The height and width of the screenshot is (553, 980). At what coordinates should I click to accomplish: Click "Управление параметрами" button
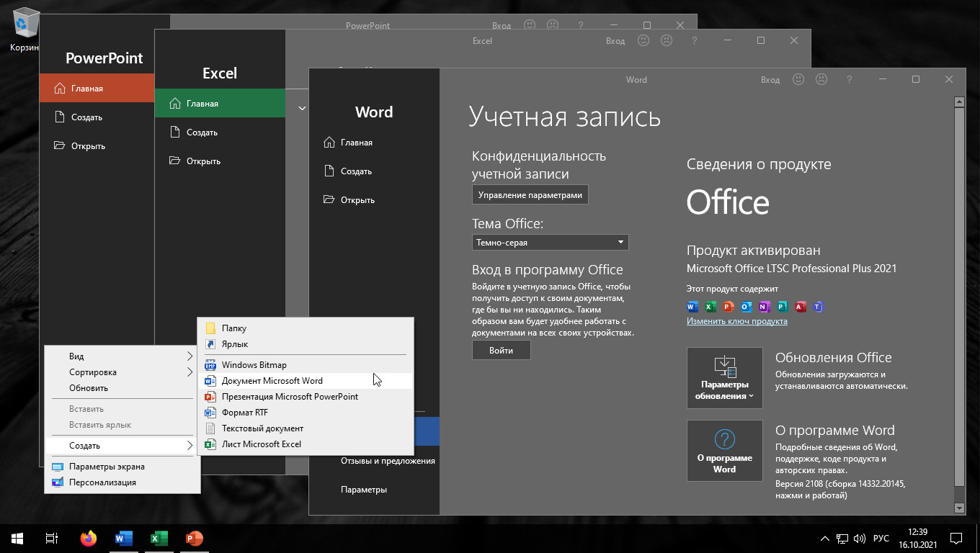pos(530,195)
